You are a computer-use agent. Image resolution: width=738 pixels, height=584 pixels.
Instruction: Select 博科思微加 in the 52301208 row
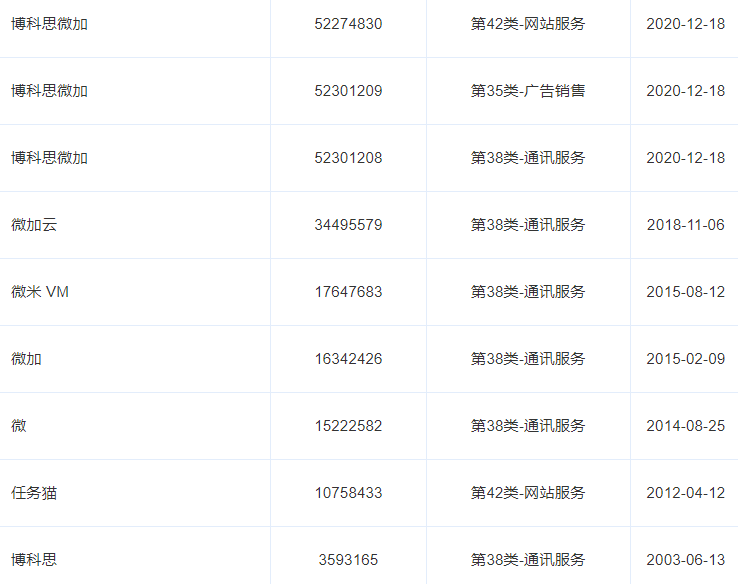pos(49,158)
